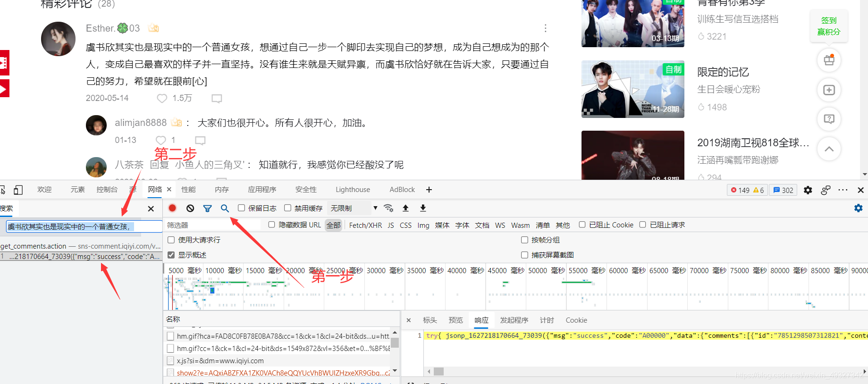
Task: Like Esther's comment with 1.5万
Action: tap(162, 98)
